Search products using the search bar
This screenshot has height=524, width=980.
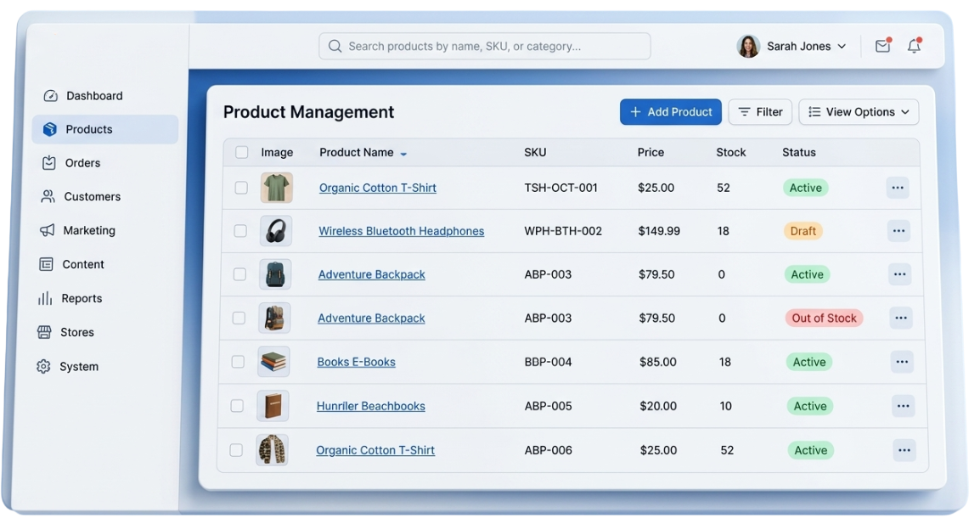point(484,46)
